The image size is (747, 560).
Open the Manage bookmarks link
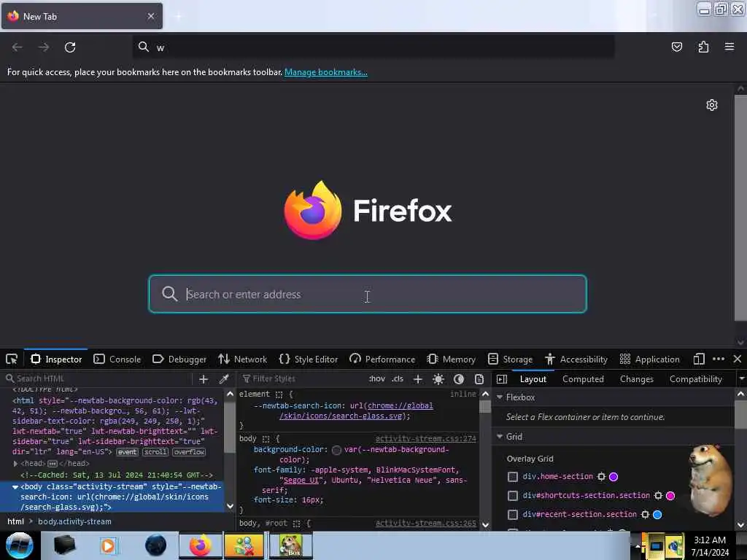coord(326,72)
